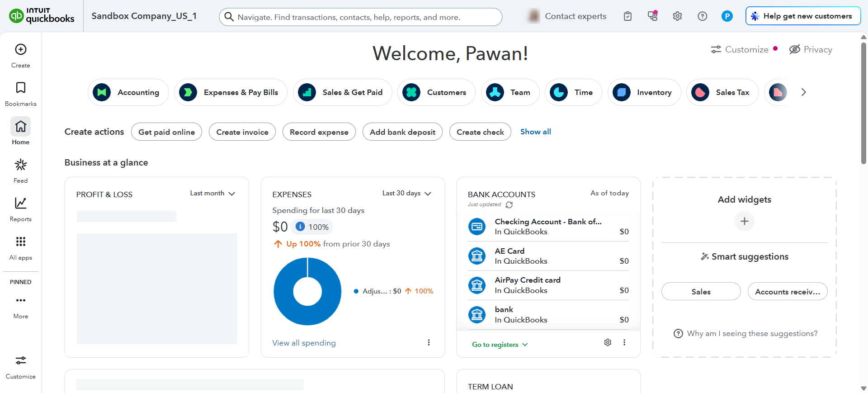Click Get paid online button
The width and height of the screenshot is (868, 393).
coord(166,132)
